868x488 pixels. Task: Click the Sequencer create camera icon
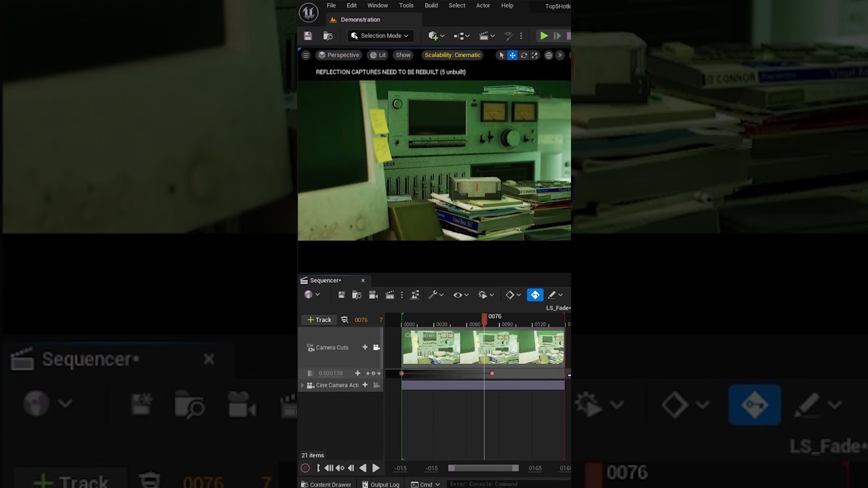373,295
